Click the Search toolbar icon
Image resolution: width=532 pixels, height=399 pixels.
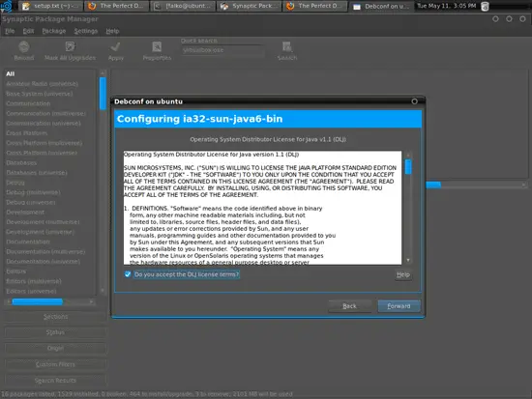287,46
